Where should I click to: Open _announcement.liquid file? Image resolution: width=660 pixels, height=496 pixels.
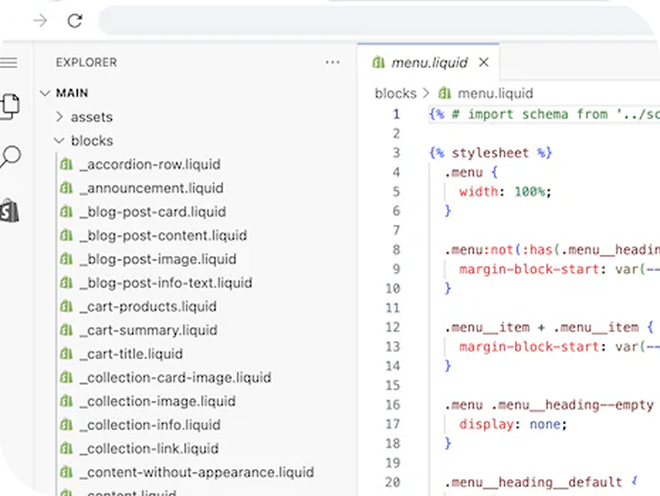tap(151, 188)
